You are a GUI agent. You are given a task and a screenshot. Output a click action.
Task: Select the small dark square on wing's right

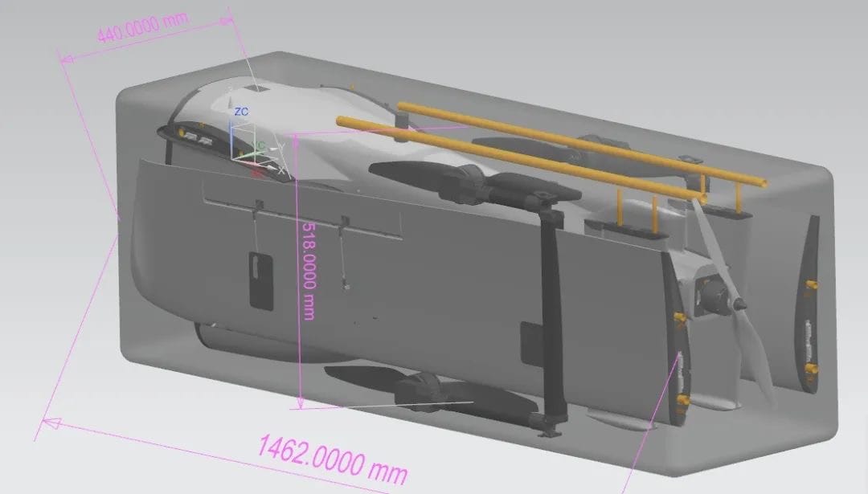[531, 343]
